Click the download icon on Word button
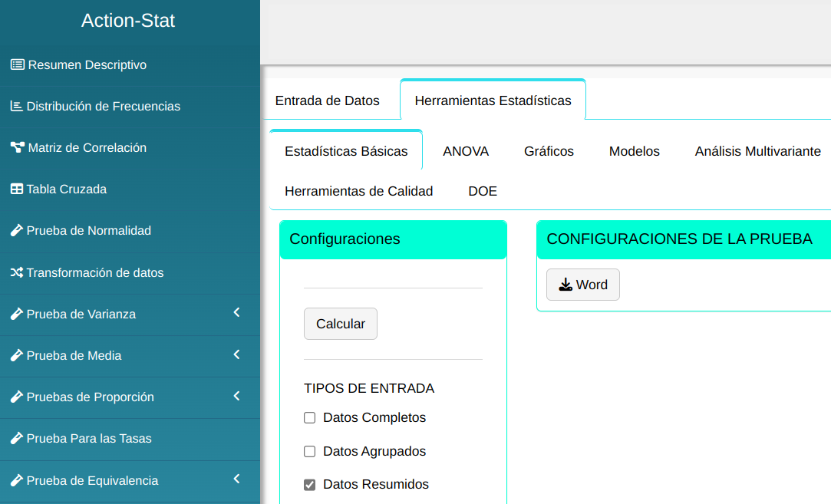The height and width of the screenshot is (504, 831). tap(566, 285)
